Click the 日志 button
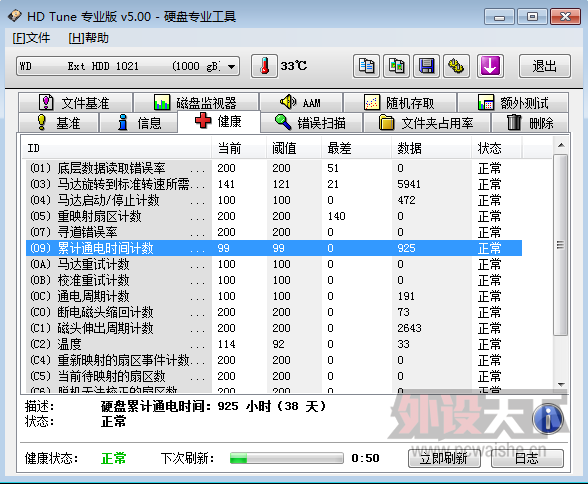 click(527, 458)
